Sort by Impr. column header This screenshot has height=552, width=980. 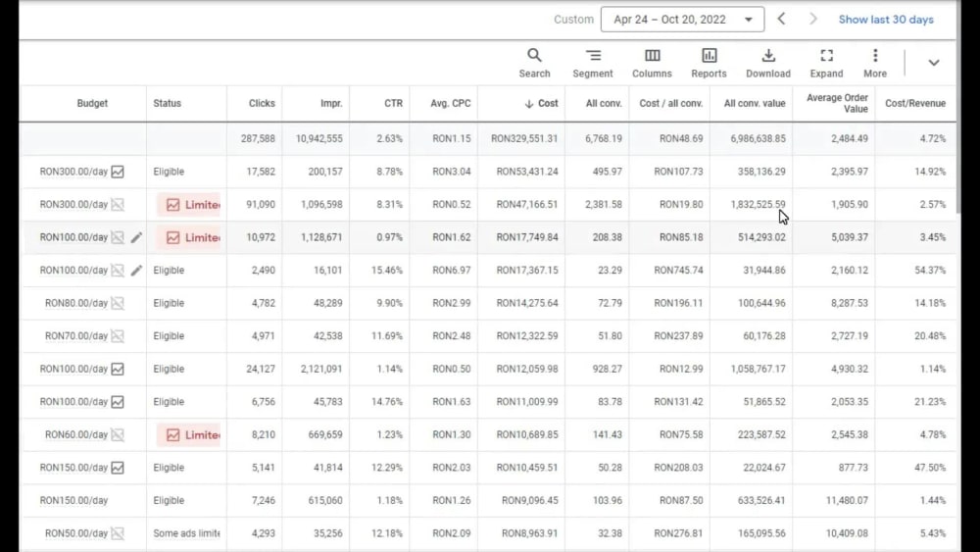[331, 103]
